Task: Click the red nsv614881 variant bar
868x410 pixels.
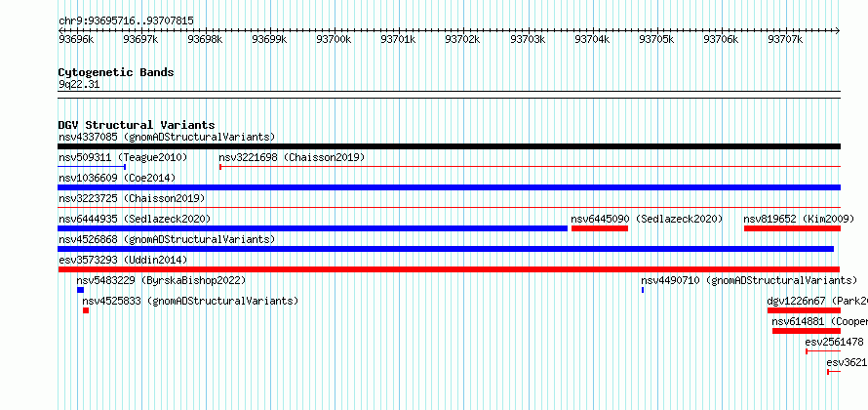Action: pyautogui.click(x=806, y=331)
